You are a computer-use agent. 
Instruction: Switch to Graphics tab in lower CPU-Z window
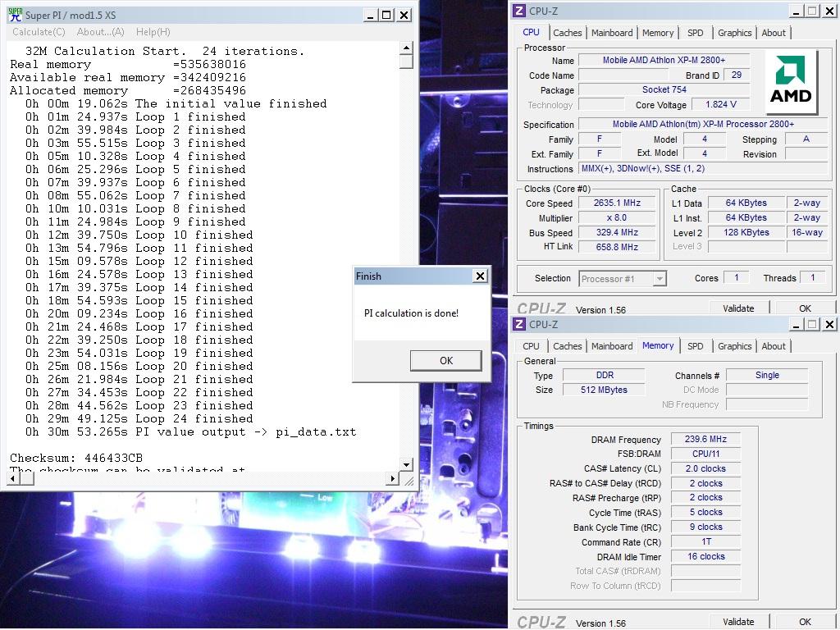coord(734,346)
